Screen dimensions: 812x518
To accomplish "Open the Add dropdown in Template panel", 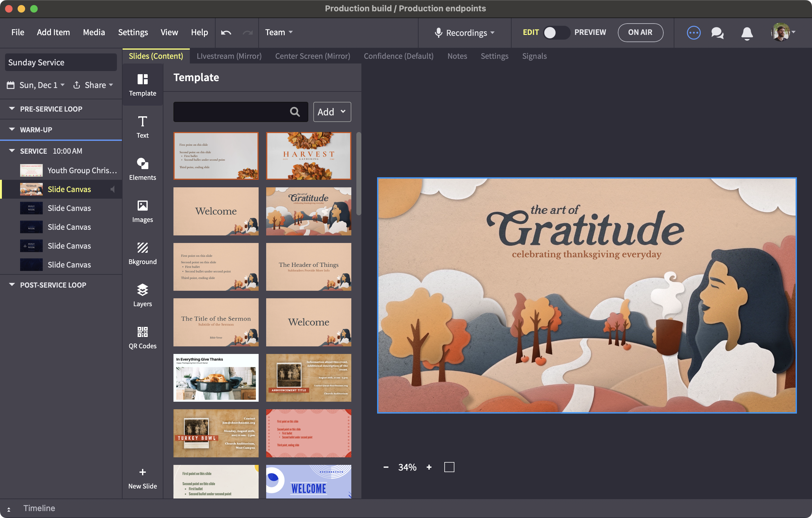I will tap(332, 112).
